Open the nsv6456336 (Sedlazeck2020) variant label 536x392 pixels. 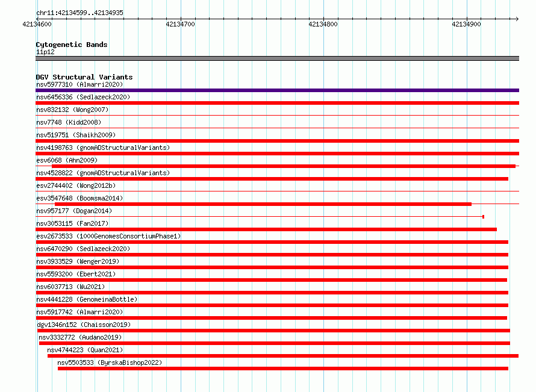[83, 97]
